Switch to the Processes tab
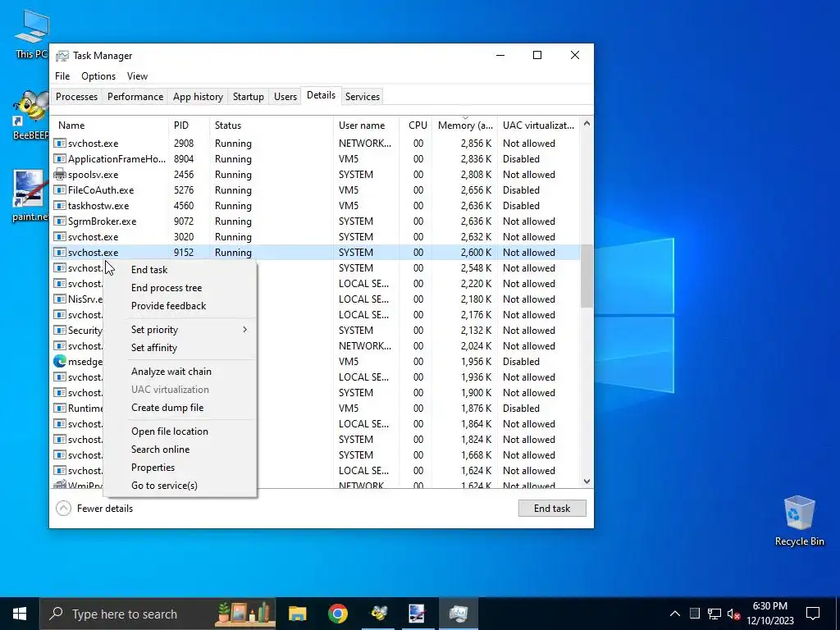This screenshot has height=630, width=840. 76,97
